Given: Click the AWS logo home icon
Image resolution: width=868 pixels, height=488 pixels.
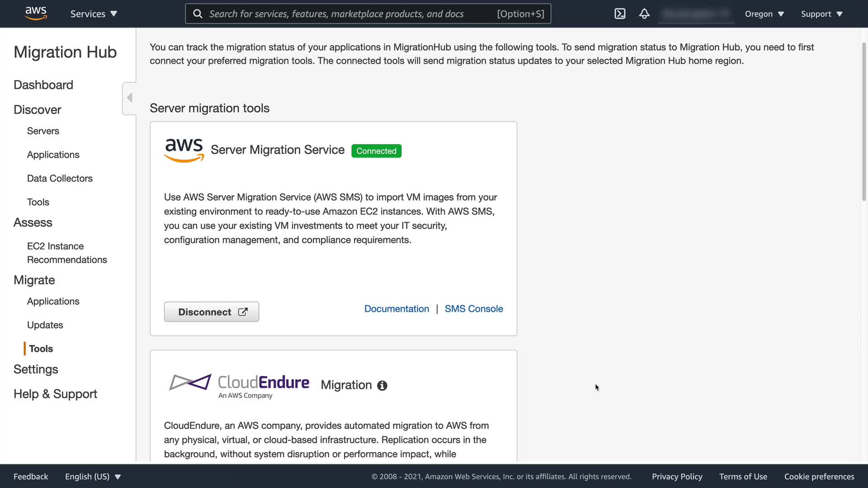Looking at the screenshot, I should pyautogui.click(x=36, y=14).
